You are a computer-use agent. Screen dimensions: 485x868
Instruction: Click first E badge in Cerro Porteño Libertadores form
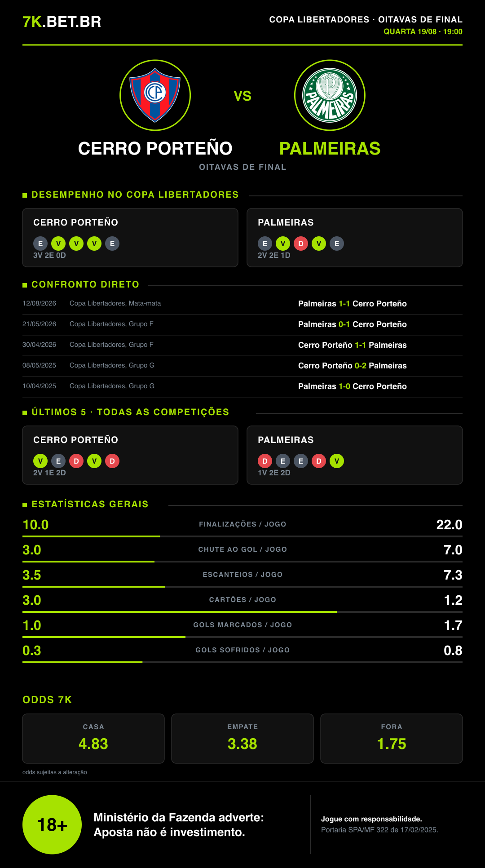point(40,244)
